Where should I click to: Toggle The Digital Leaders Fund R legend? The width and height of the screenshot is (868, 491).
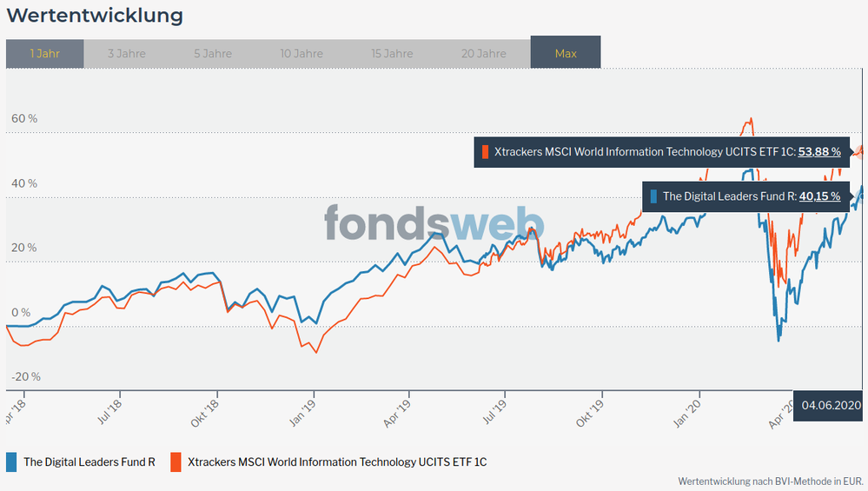pyautogui.click(x=89, y=462)
